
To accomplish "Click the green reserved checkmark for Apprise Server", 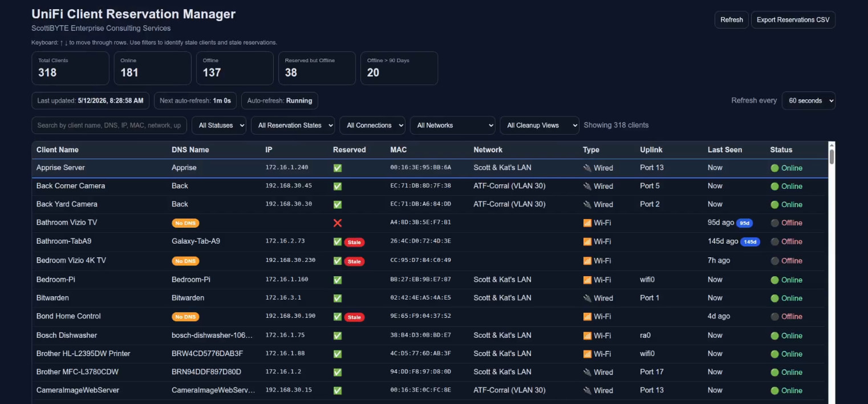I will click(x=338, y=168).
